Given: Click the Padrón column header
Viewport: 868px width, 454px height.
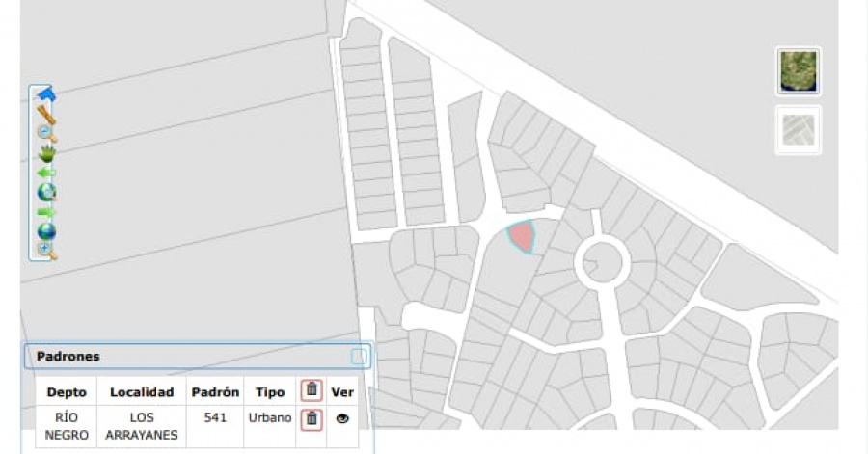Looking at the screenshot, I should (215, 392).
